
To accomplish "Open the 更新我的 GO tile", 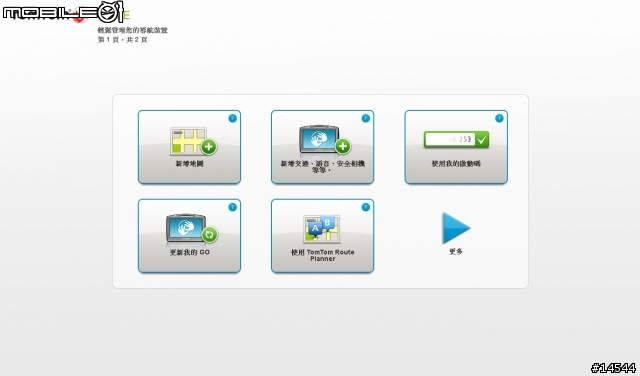I will tap(189, 236).
